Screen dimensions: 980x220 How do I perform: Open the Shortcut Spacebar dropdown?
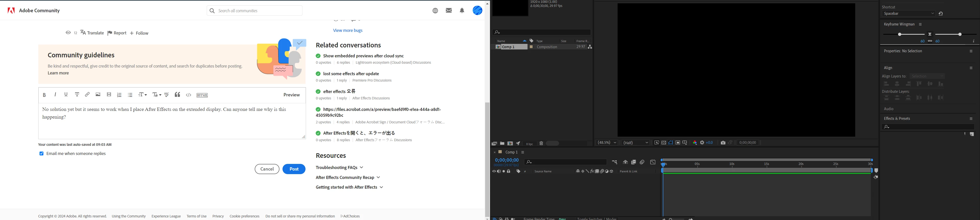909,14
